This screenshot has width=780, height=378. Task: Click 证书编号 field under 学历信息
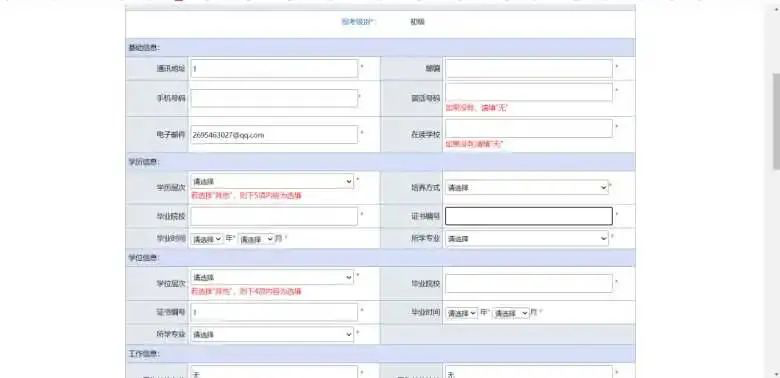pyautogui.click(x=529, y=216)
